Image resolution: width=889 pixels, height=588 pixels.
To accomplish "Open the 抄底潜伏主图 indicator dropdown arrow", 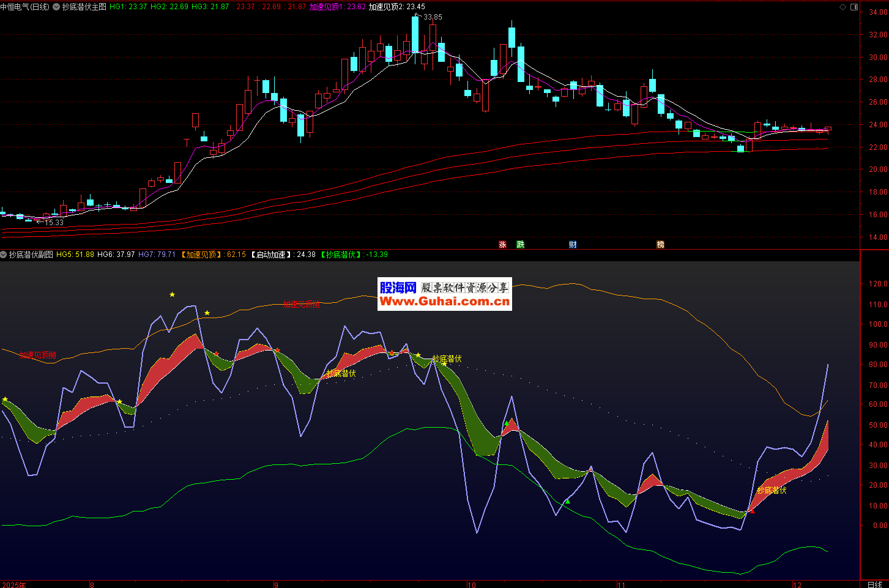I will 57,7.
